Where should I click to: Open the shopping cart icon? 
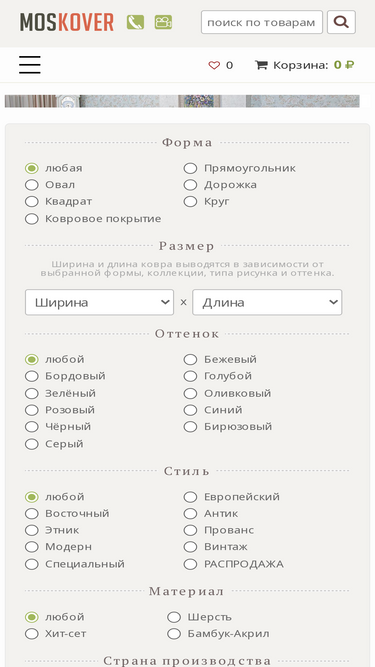coord(261,65)
